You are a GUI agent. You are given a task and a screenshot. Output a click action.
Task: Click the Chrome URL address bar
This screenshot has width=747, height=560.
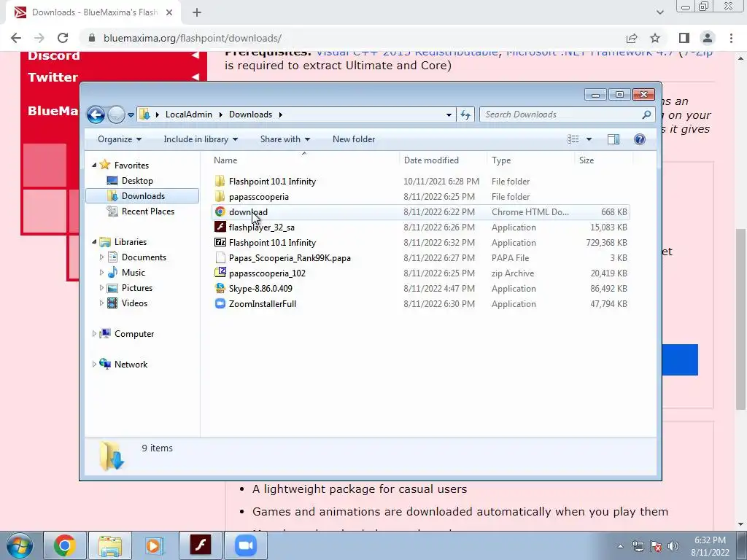pyautogui.click(x=352, y=38)
